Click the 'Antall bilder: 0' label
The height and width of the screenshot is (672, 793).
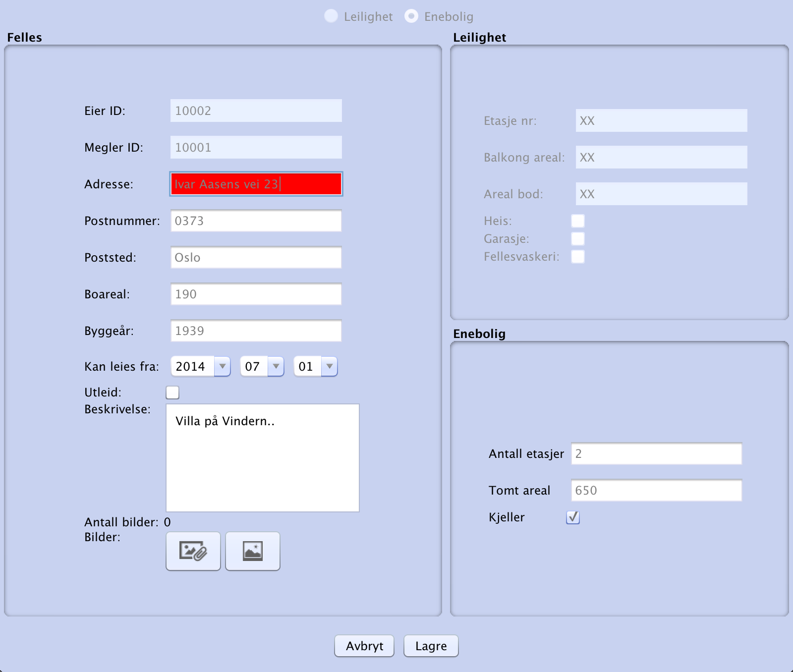[127, 522]
